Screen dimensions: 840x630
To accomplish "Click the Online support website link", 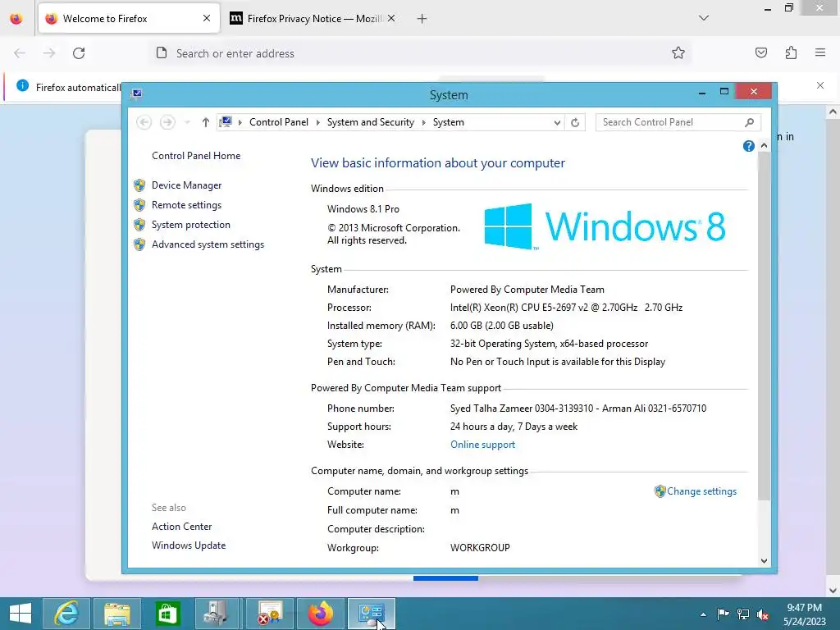I will [482, 445].
